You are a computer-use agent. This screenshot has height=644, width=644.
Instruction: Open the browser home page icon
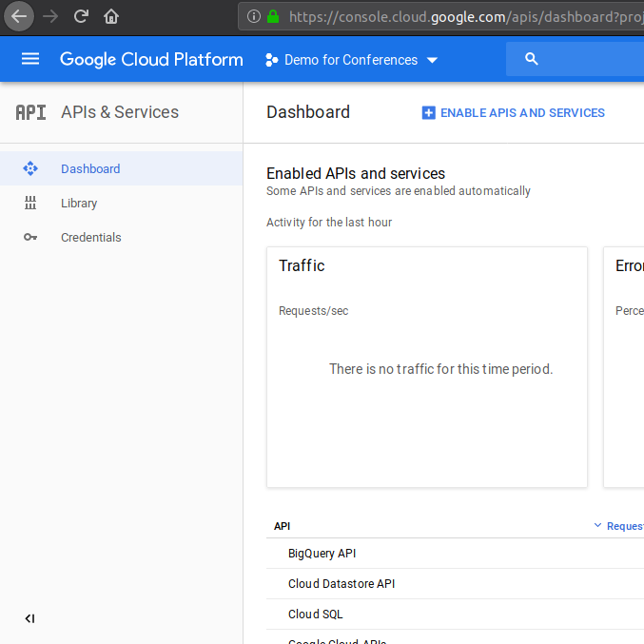click(111, 16)
